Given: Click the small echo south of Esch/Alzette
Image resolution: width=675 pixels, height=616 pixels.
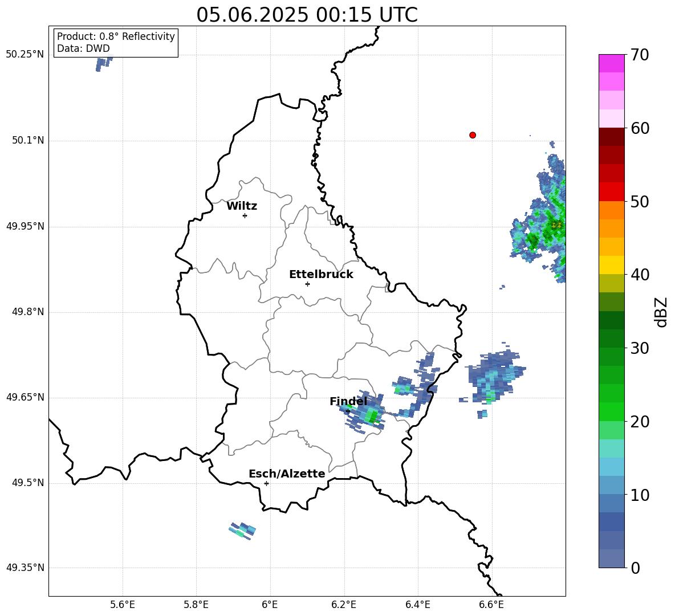Looking at the screenshot, I should pos(242,531).
